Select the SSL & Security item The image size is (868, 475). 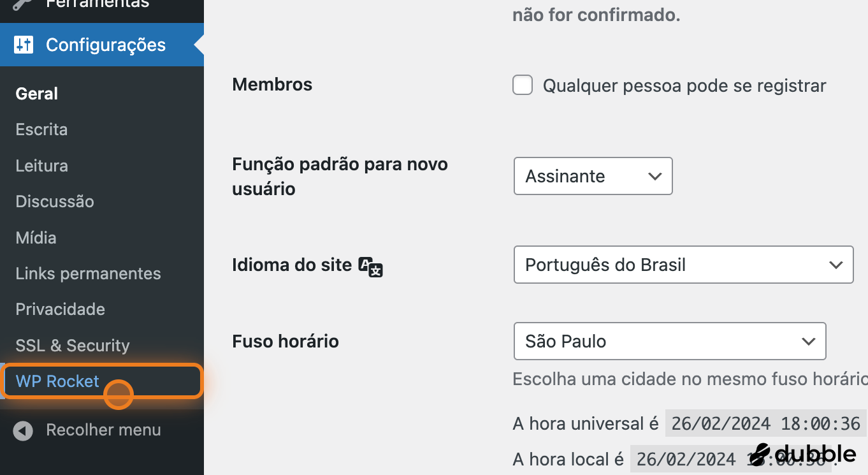click(73, 346)
